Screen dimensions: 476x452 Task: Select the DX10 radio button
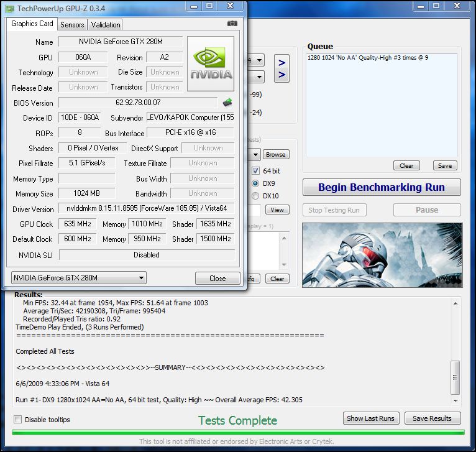(255, 196)
